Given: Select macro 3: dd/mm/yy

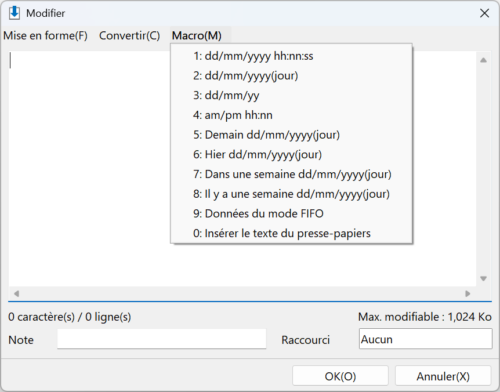Looking at the screenshot, I should [x=291, y=95].
